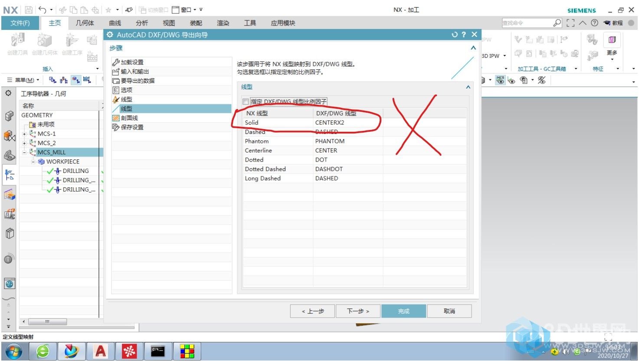Switch to the 几何体 ribbon tab
Image resolution: width=642 pixels, height=364 pixels.
tap(85, 23)
